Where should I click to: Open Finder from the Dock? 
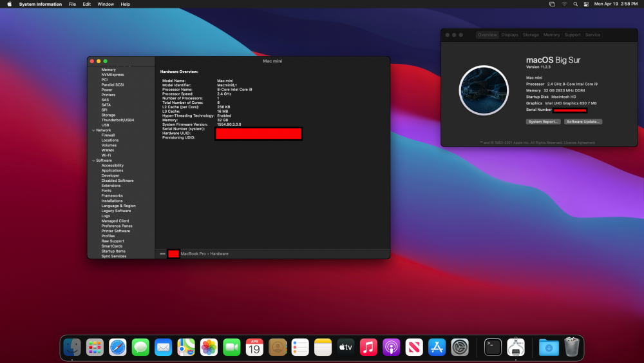point(72,348)
